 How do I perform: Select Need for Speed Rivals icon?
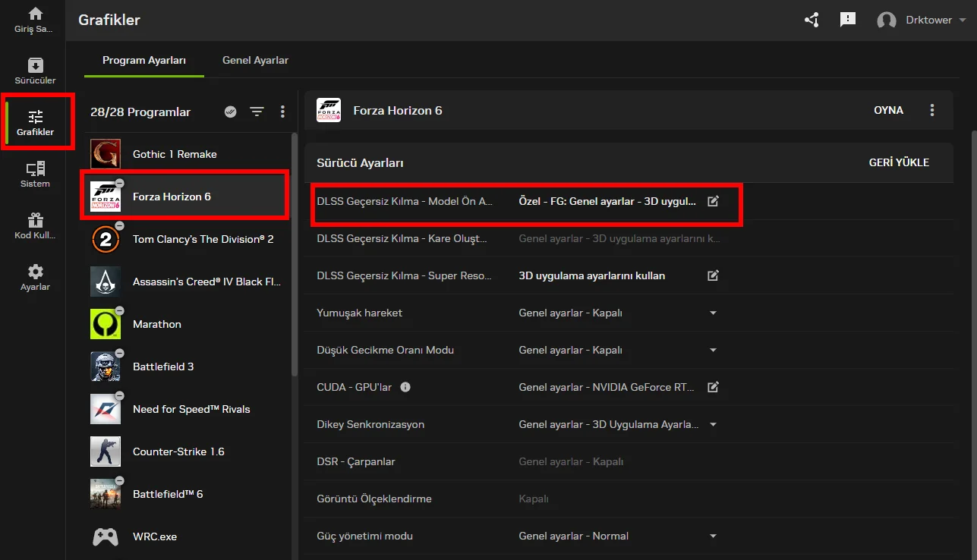106,409
